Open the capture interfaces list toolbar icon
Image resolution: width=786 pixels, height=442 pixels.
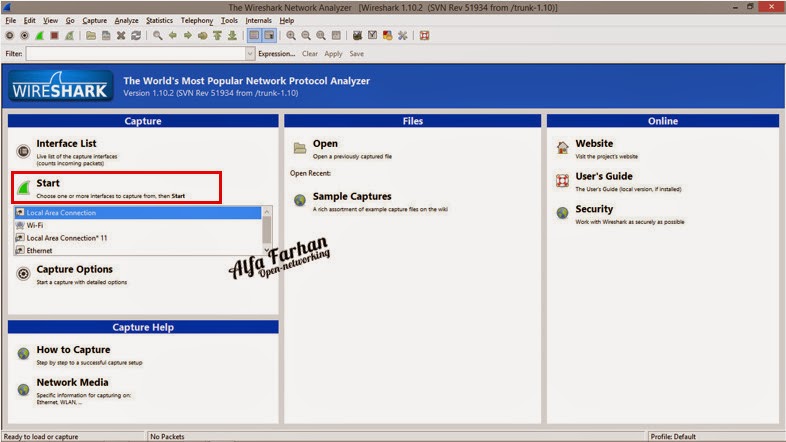(x=10, y=36)
